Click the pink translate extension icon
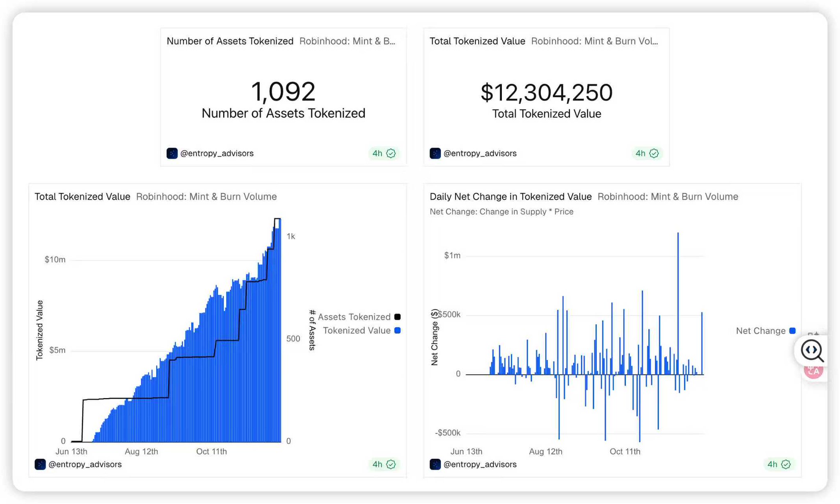 [x=813, y=372]
